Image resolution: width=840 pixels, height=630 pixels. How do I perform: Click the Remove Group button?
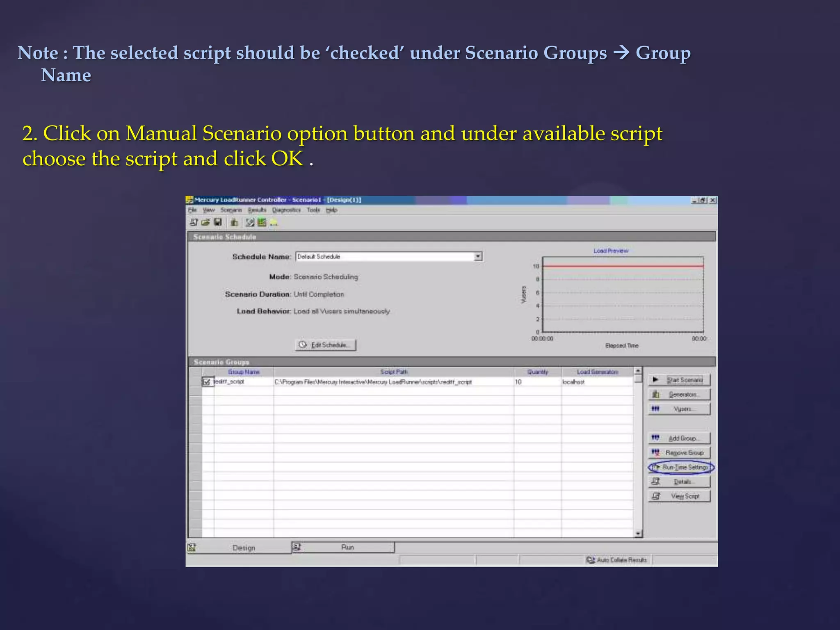pyautogui.click(x=679, y=453)
